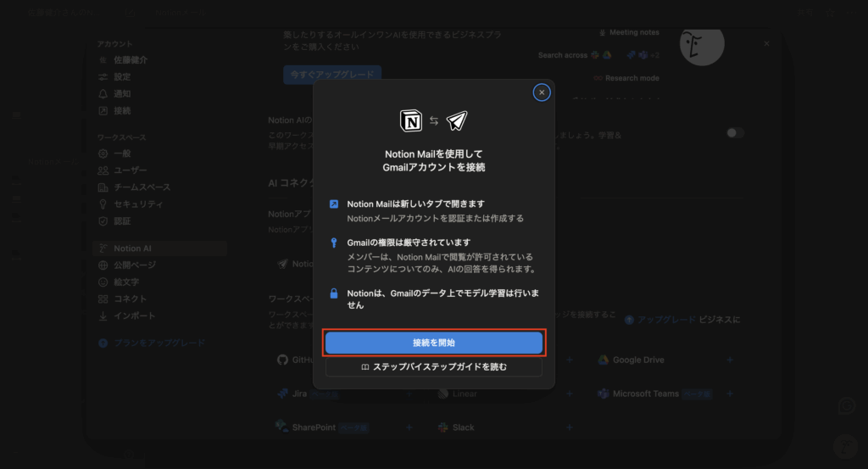This screenshot has width=868, height=469.
Task: Open 設定 in the account sidebar
Action: click(x=121, y=77)
